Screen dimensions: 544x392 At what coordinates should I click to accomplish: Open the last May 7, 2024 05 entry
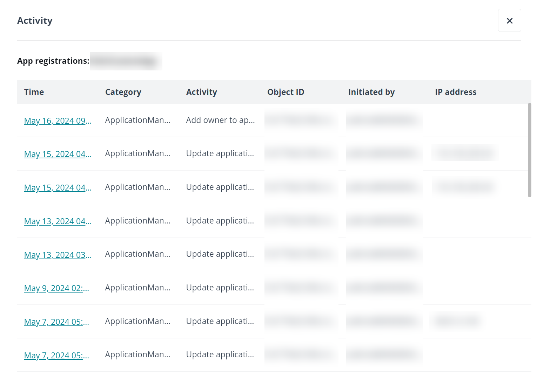point(56,356)
